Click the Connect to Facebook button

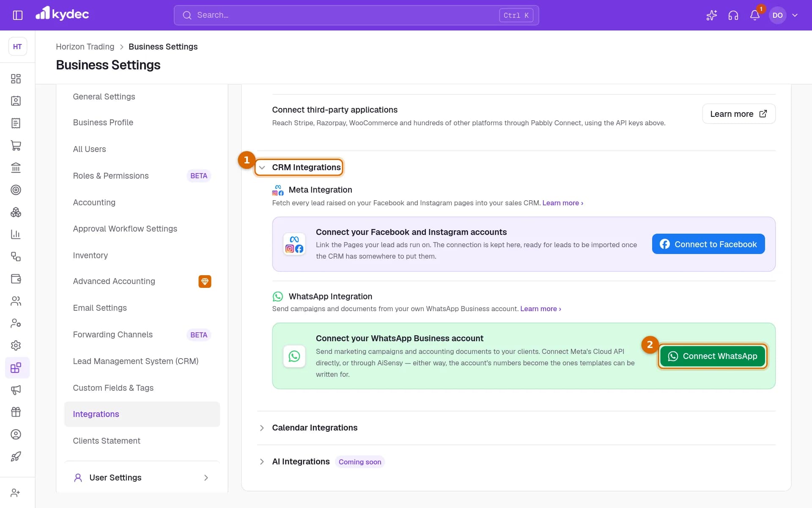(x=708, y=244)
